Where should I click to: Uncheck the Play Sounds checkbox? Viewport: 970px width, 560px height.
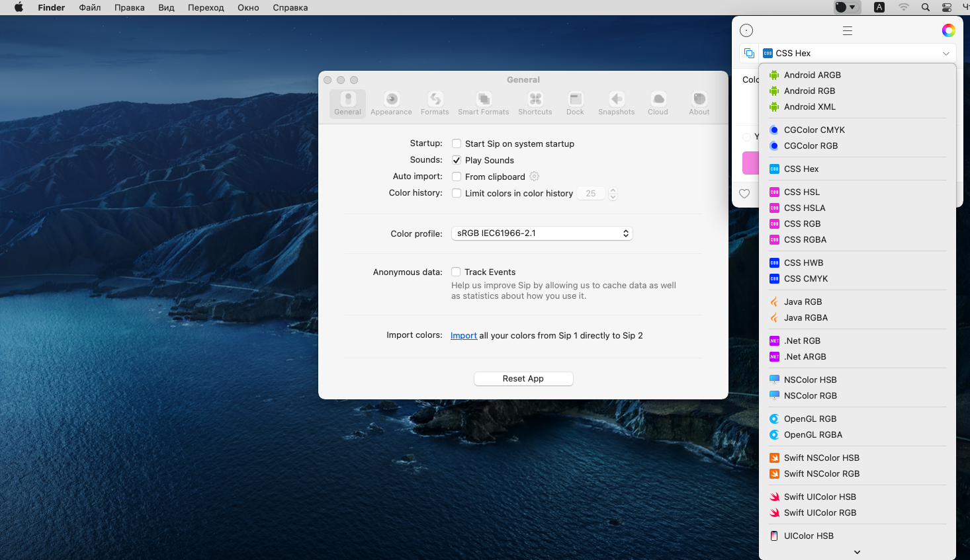(457, 160)
